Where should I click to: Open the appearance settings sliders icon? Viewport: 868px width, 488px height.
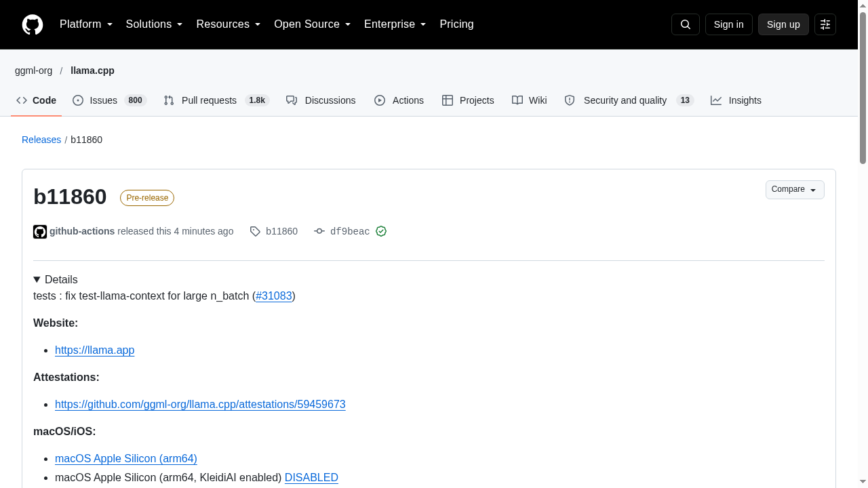click(825, 24)
